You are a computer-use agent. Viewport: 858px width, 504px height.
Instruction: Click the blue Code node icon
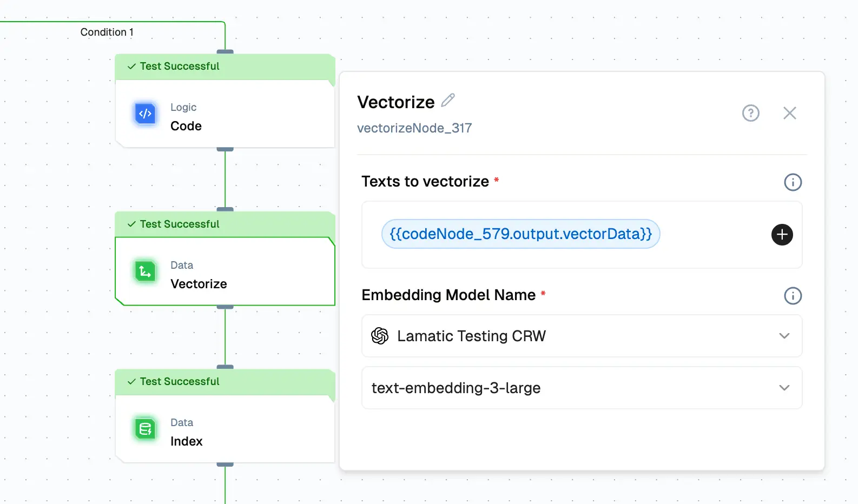(x=145, y=114)
